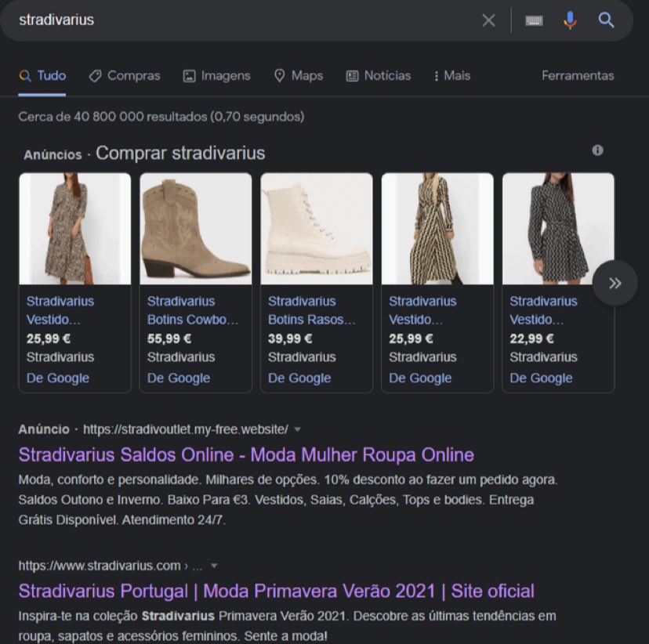Click the Maps pin icon
649x644 pixels.
(279, 76)
